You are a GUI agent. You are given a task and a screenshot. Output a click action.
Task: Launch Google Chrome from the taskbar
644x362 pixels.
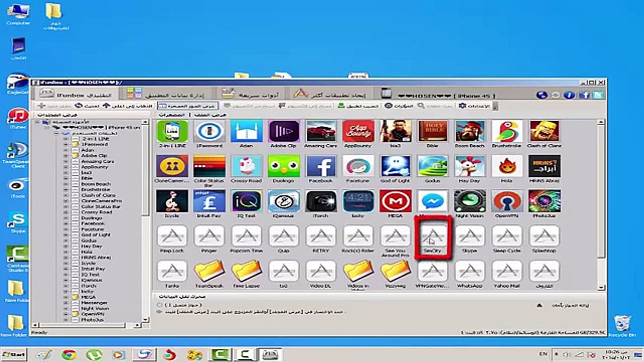(x=69, y=355)
